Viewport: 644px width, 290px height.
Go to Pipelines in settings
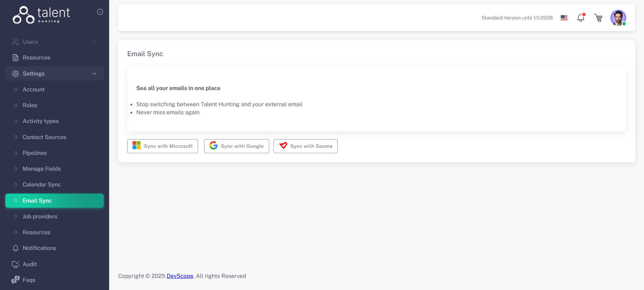click(35, 153)
